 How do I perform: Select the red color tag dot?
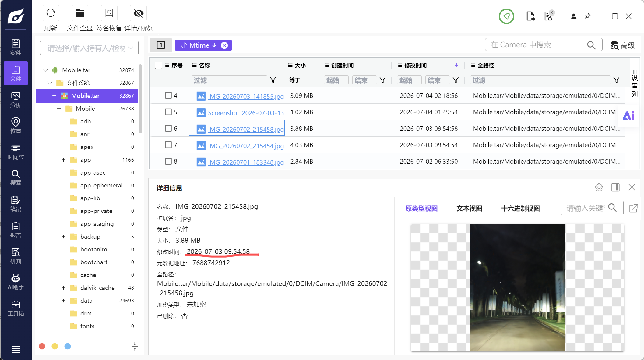pyautogui.click(x=42, y=346)
